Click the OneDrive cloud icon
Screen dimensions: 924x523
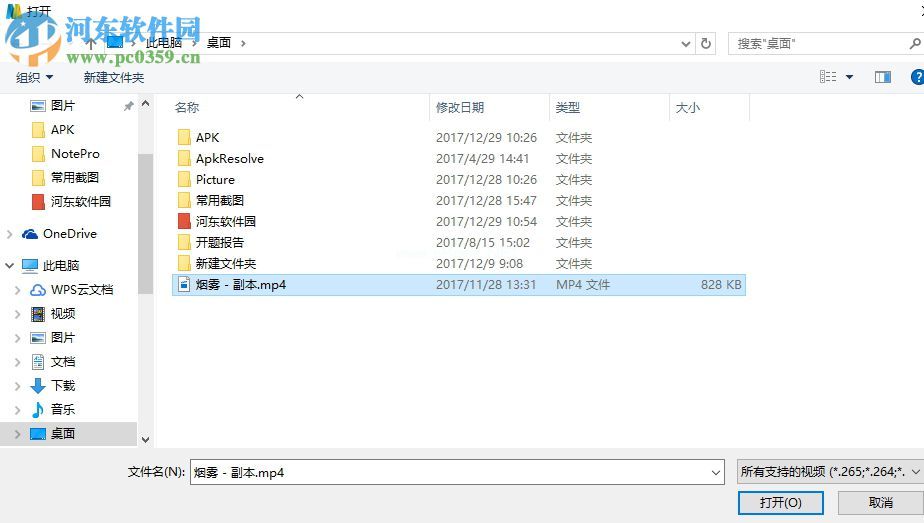click(30, 234)
